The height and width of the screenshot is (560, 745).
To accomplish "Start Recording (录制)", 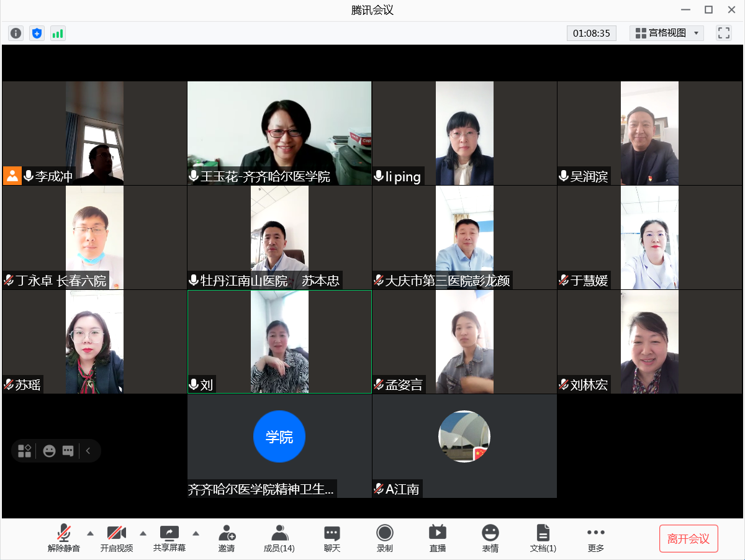I will click(x=385, y=538).
